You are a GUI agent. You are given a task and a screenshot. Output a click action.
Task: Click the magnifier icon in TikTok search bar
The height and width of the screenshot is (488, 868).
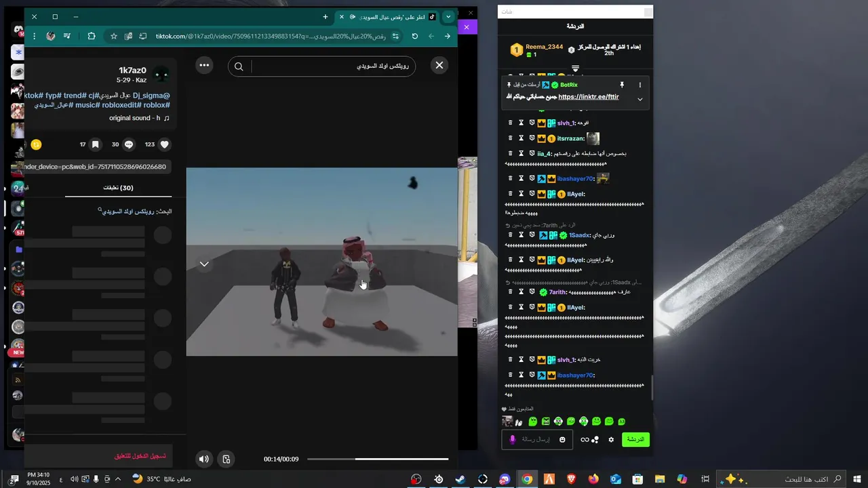click(x=239, y=66)
